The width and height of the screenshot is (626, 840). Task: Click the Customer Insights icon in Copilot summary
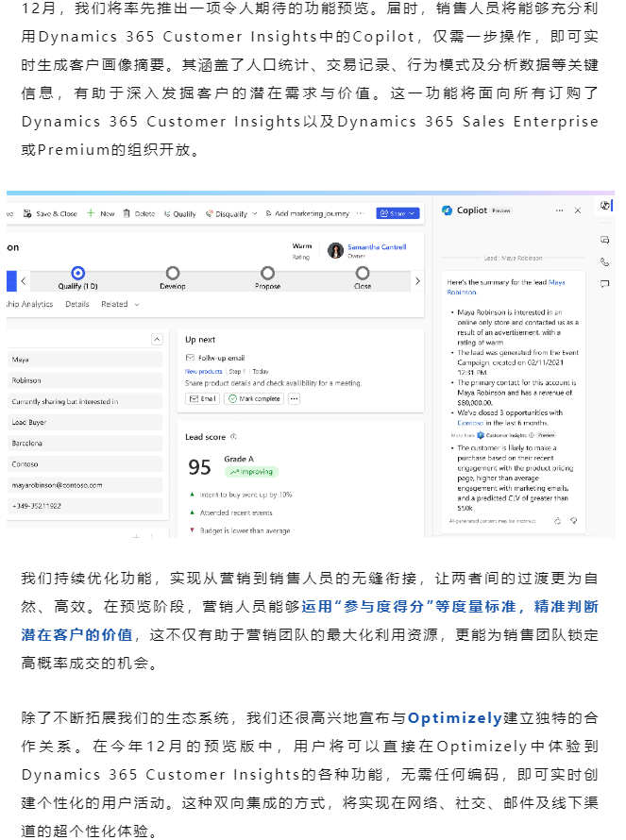coord(481,435)
